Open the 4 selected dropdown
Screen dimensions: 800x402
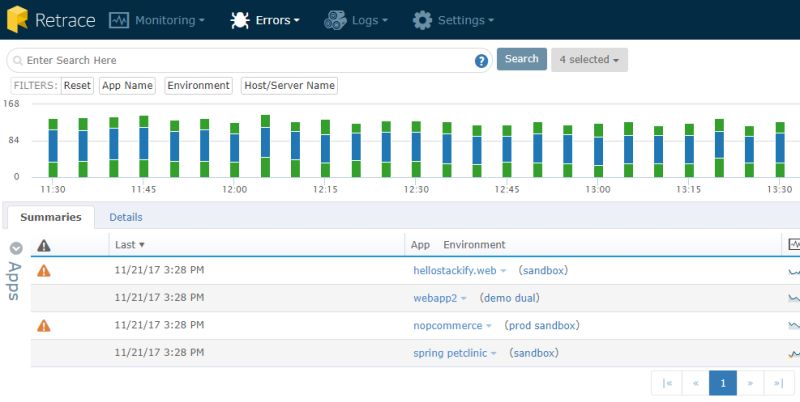[589, 60]
